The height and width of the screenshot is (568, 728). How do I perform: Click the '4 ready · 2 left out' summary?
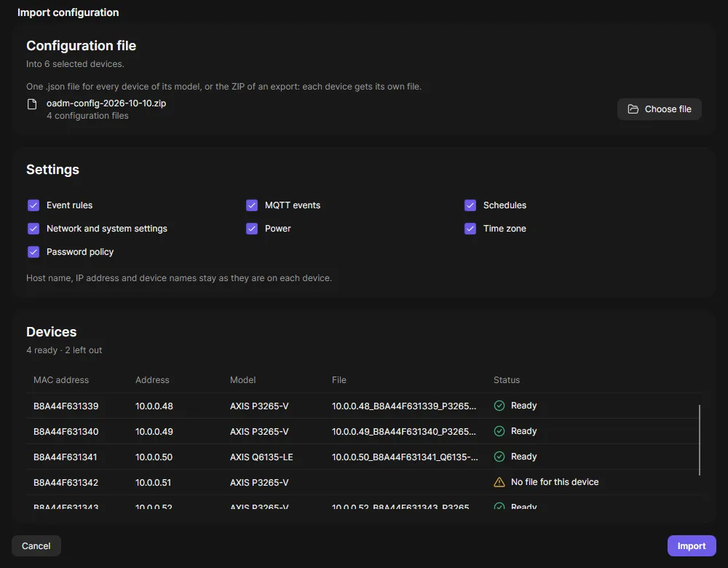tap(64, 350)
